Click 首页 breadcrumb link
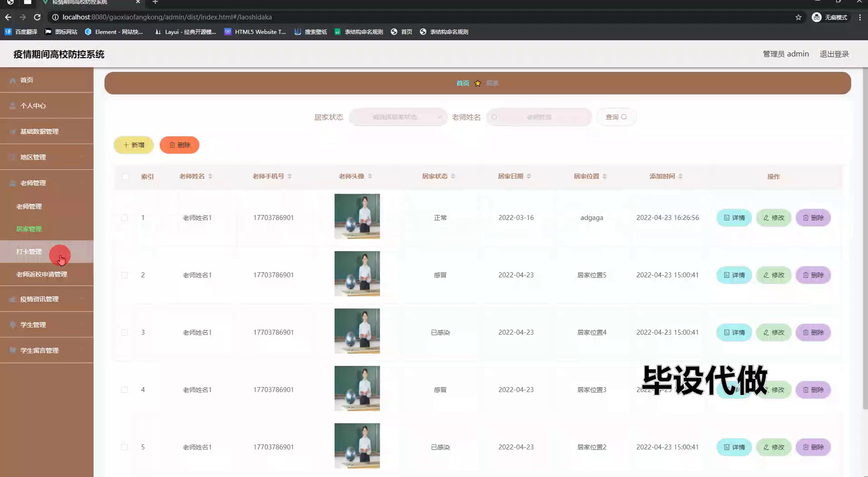Viewport: 868px width, 477px height. [x=462, y=83]
